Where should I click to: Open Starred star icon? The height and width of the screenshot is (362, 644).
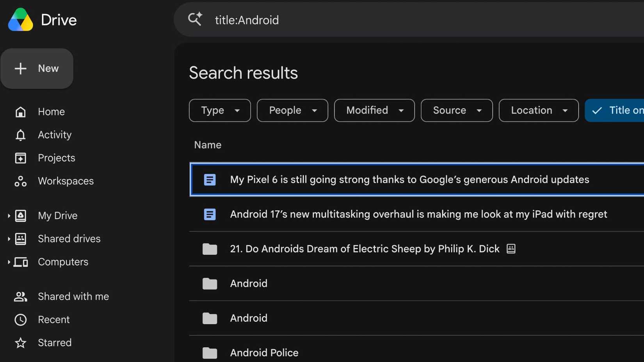pyautogui.click(x=20, y=343)
